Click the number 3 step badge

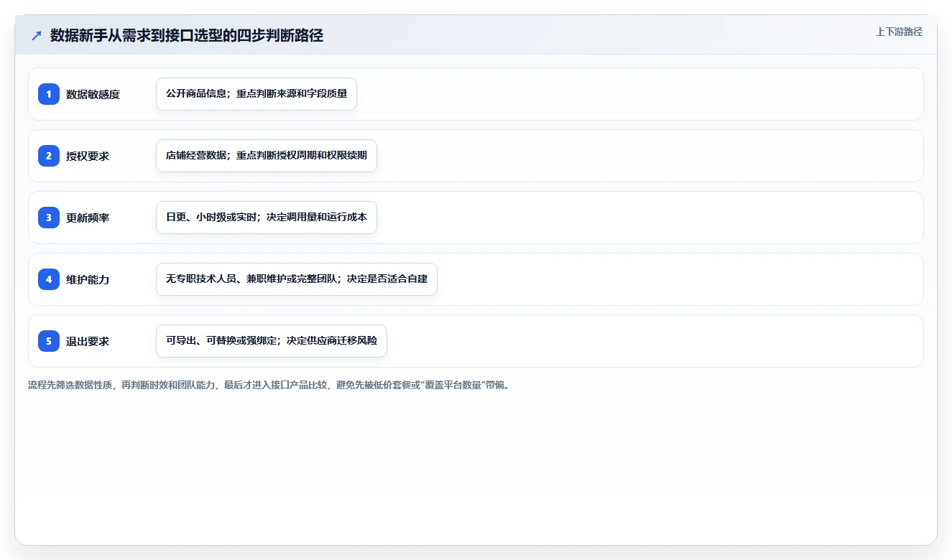click(49, 218)
